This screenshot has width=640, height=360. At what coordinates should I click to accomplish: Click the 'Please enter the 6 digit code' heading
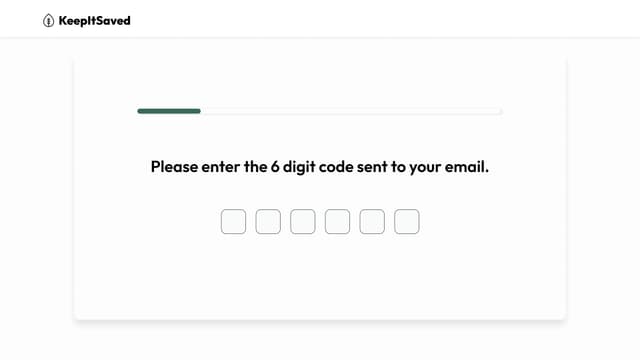[x=320, y=167]
